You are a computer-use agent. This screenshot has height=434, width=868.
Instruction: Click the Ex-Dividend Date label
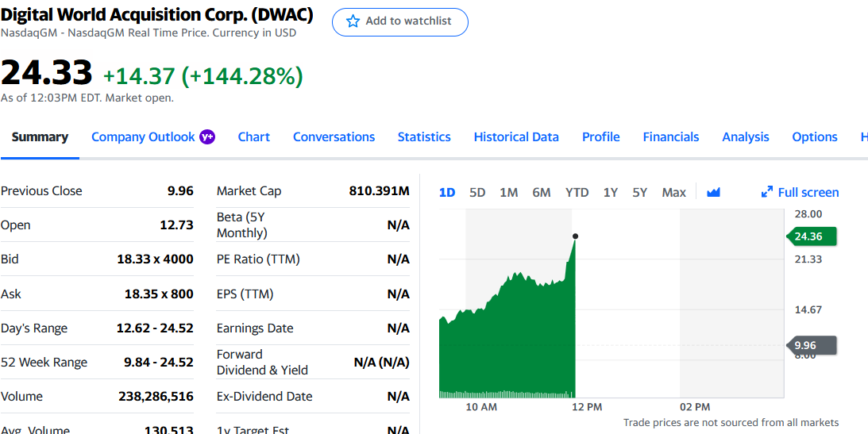[264, 397]
